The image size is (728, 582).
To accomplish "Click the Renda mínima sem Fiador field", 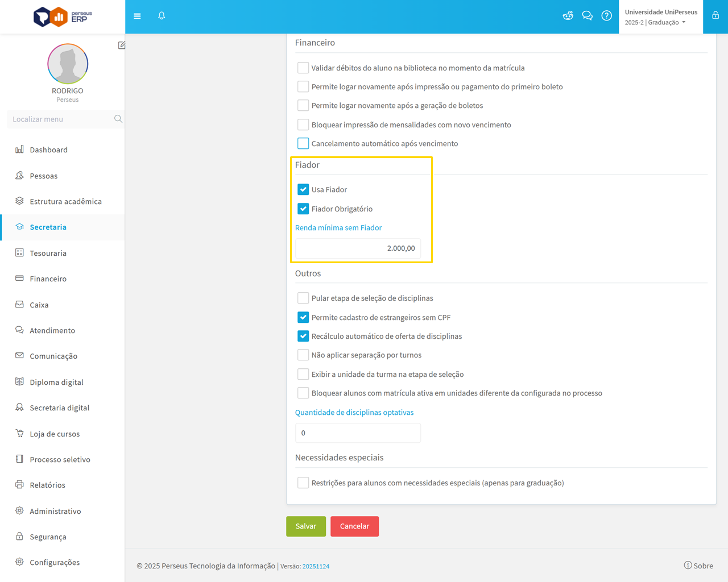I will (x=358, y=248).
